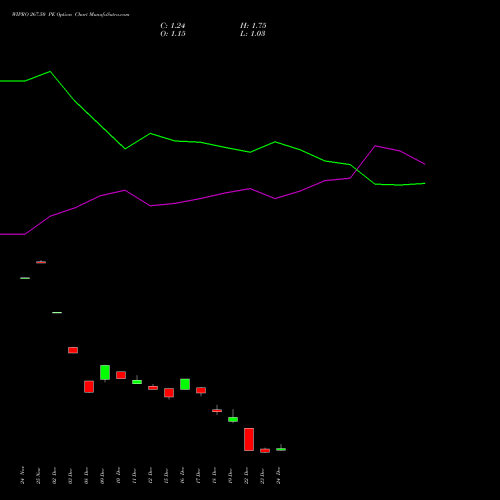Click the 22 Dec date label
Screen dimensions: 500x500
[246, 476]
